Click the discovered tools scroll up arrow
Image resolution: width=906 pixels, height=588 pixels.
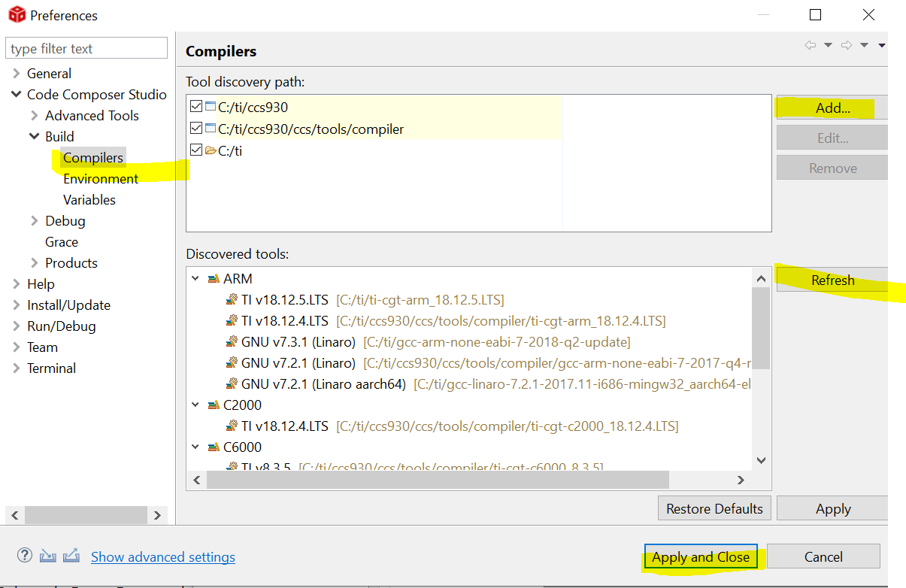click(x=760, y=277)
